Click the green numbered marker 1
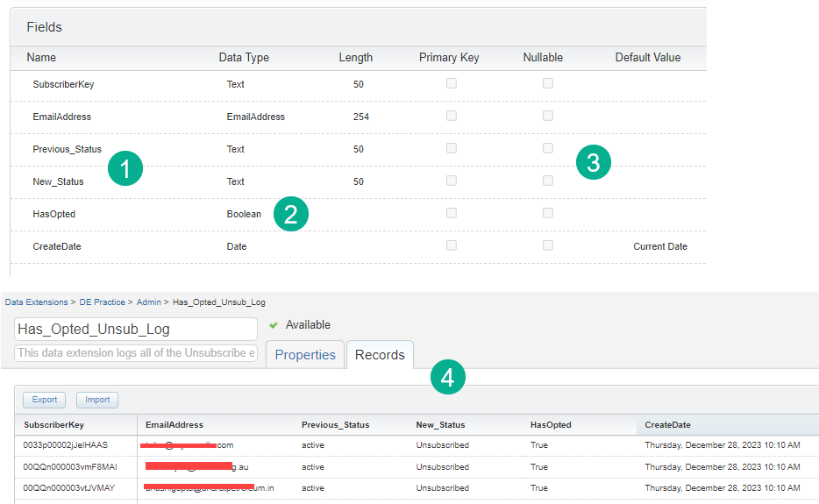819x504 pixels. (125, 168)
